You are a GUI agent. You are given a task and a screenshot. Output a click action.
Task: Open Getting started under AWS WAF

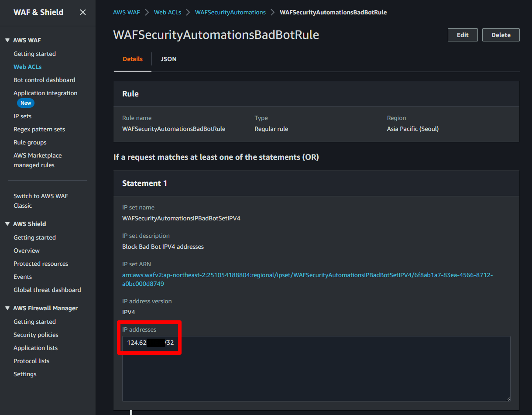(34, 54)
